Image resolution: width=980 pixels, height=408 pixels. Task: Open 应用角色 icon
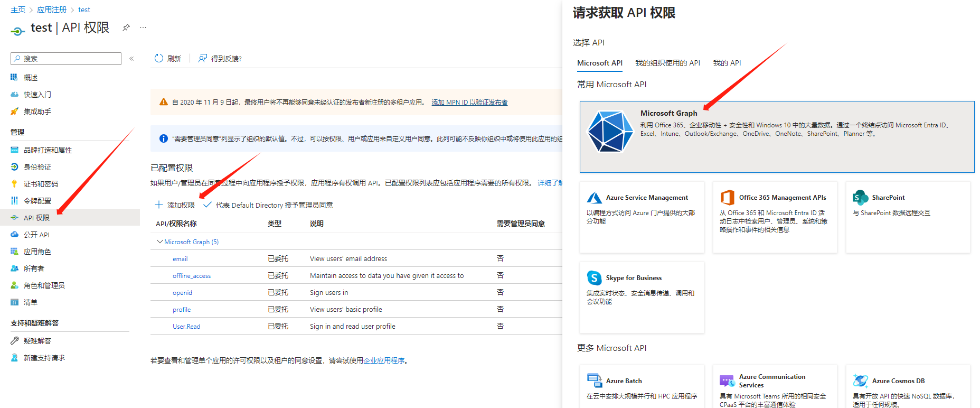tap(14, 252)
